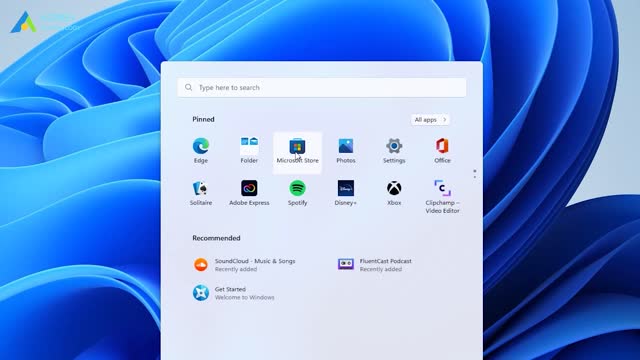Click "Recently added" under FluentCast Podcast

(x=381, y=269)
